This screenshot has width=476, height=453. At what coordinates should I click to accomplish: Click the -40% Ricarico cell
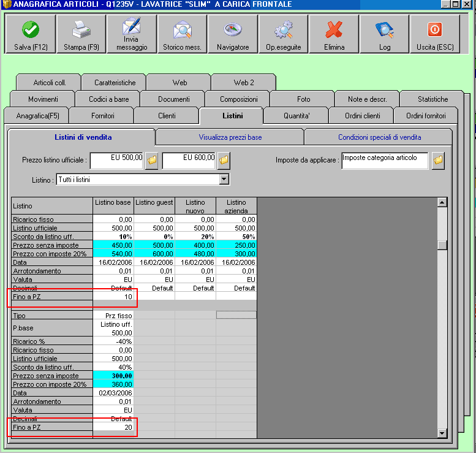pos(113,341)
